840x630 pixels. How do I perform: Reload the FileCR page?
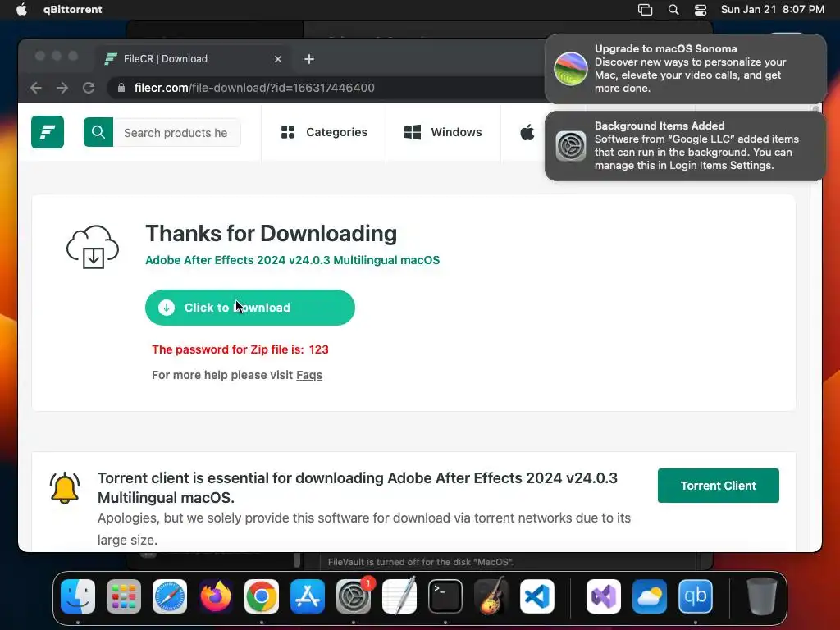[x=89, y=88]
